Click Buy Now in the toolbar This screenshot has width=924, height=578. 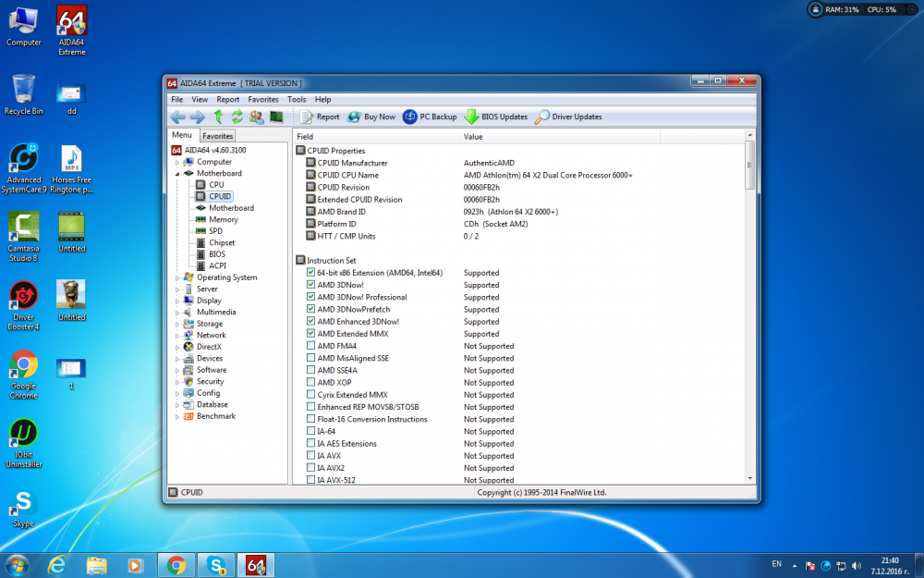tap(371, 117)
